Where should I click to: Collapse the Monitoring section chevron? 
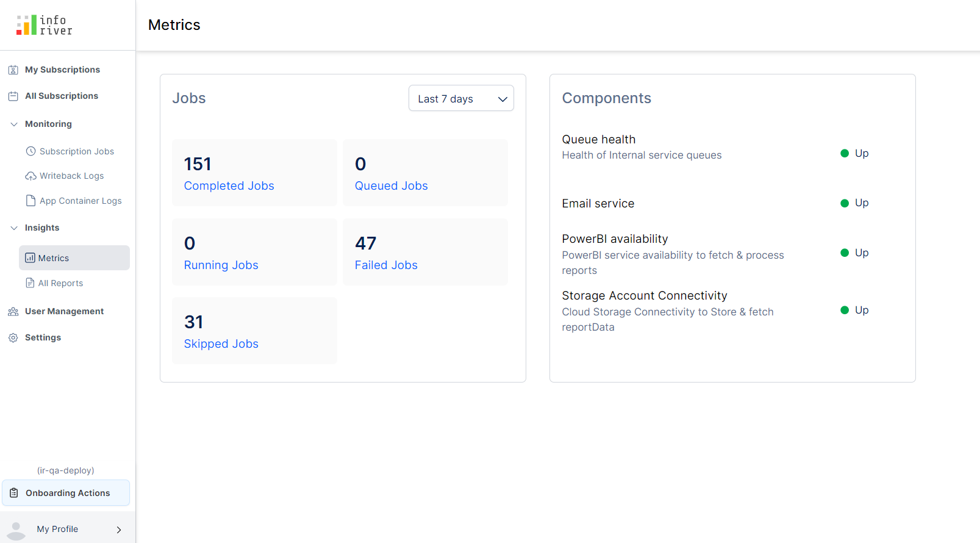tap(14, 124)
